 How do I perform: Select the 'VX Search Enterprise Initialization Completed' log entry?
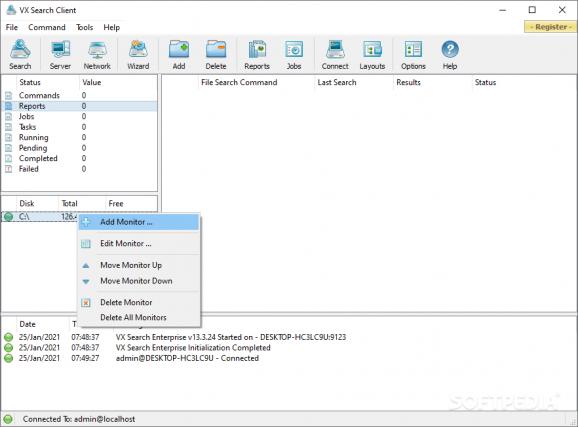pyautogui.click(x=193, y=347)
